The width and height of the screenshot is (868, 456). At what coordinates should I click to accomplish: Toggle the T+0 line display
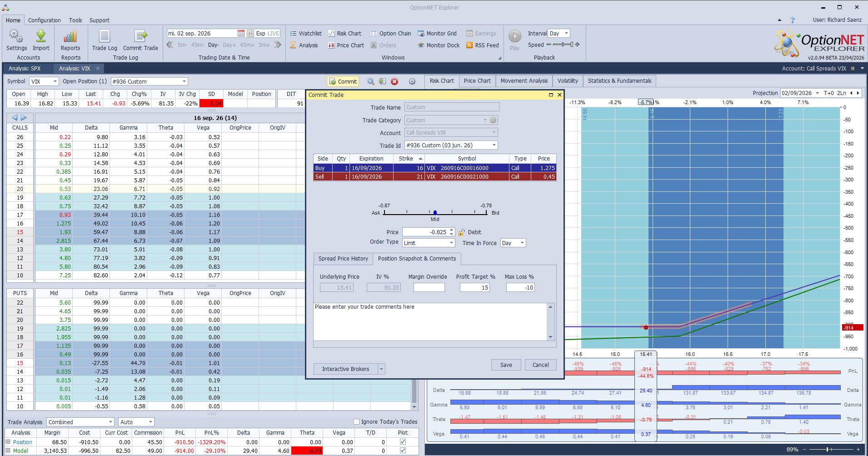tap(828, 93)
